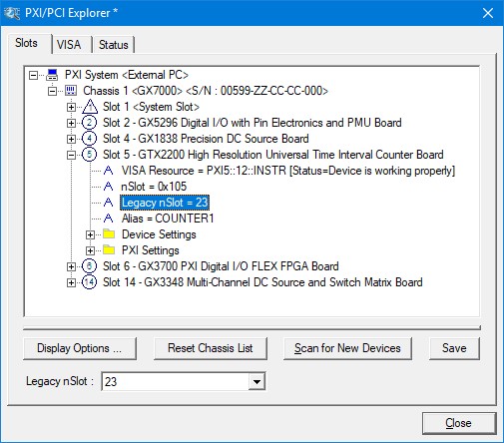Select the 'PXI Settings' label

(151, 250)
